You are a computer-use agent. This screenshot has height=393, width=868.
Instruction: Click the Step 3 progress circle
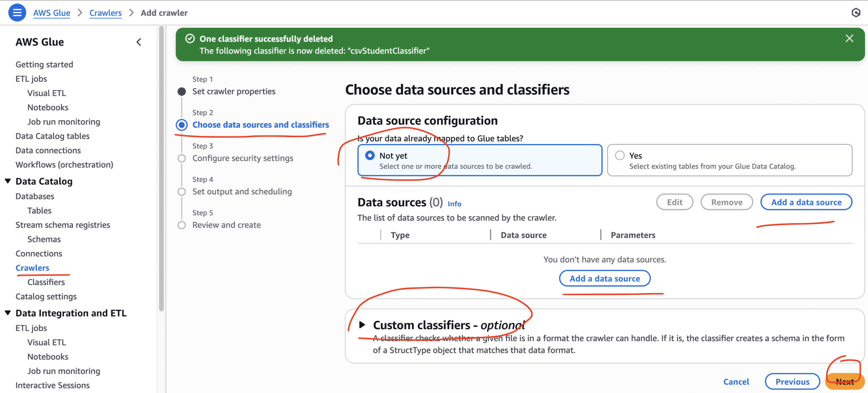pos(182,158)
